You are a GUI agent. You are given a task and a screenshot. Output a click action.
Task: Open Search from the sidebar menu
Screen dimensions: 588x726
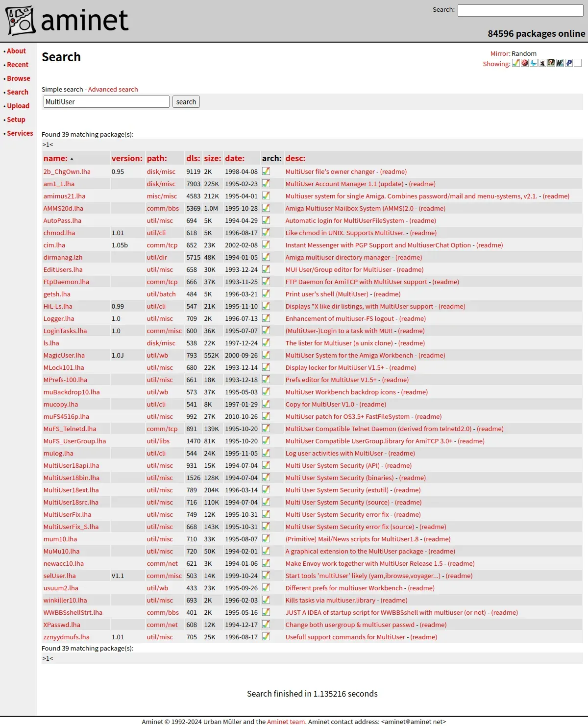[18, 92]
